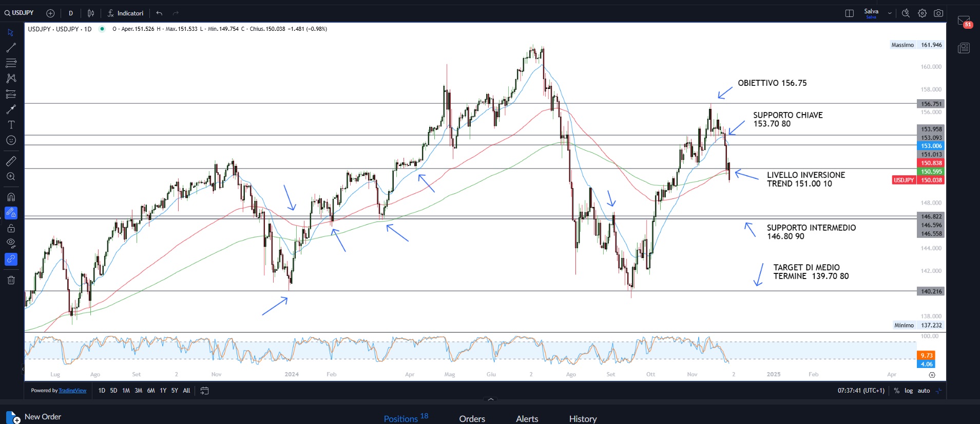Follow the TradingView link
The width and height of the screenshot is (980, 424).
tap(72, 391)
